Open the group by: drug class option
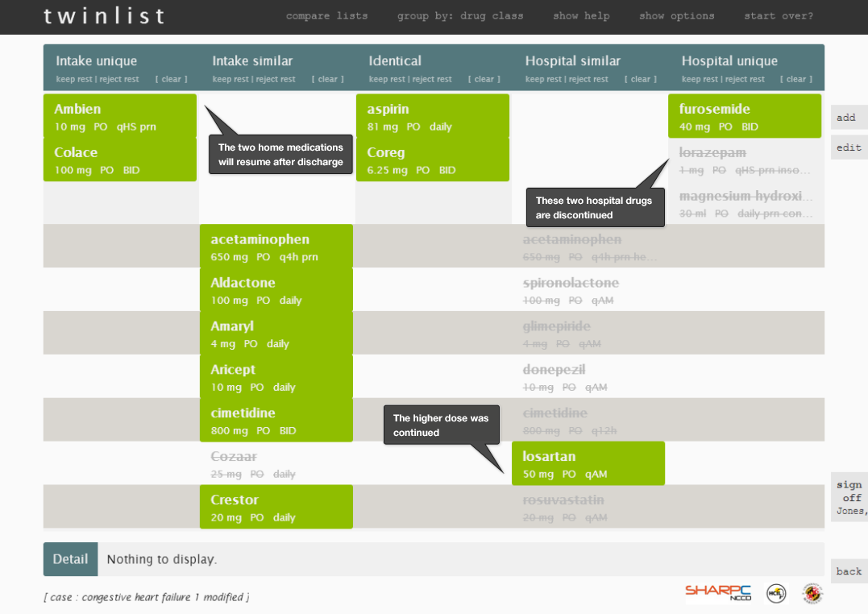Viewport: 868px width, 614px height. point(459,16)
